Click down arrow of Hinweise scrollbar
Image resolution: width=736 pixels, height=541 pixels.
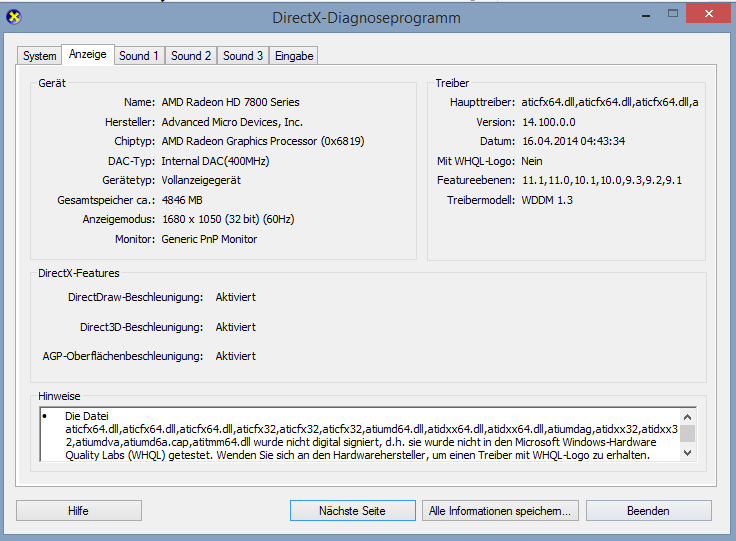click(x=688, y=453)
